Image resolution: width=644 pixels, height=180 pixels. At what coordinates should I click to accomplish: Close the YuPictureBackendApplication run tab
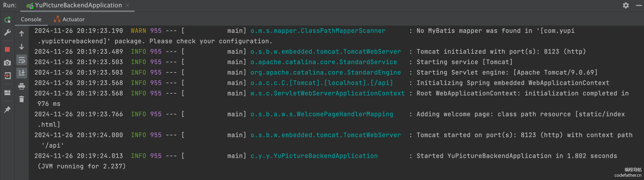[127, 5]
